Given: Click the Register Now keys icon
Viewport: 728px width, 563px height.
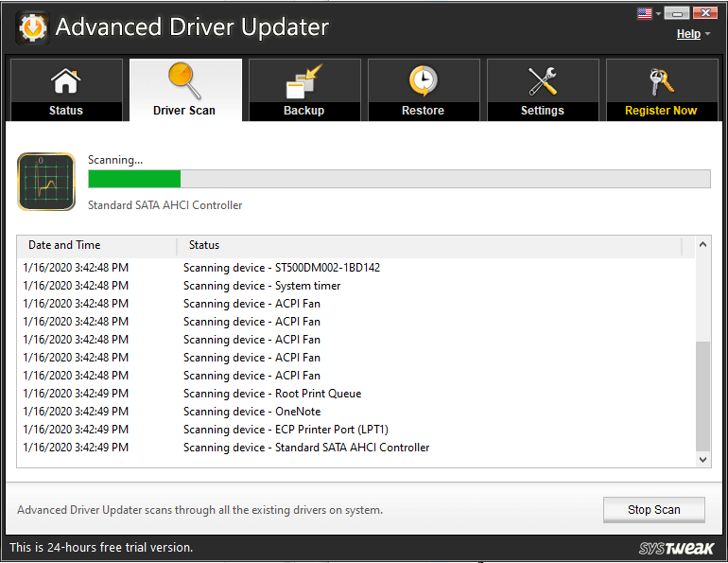Looking at the screenshot, I should (x=661, y=82).
